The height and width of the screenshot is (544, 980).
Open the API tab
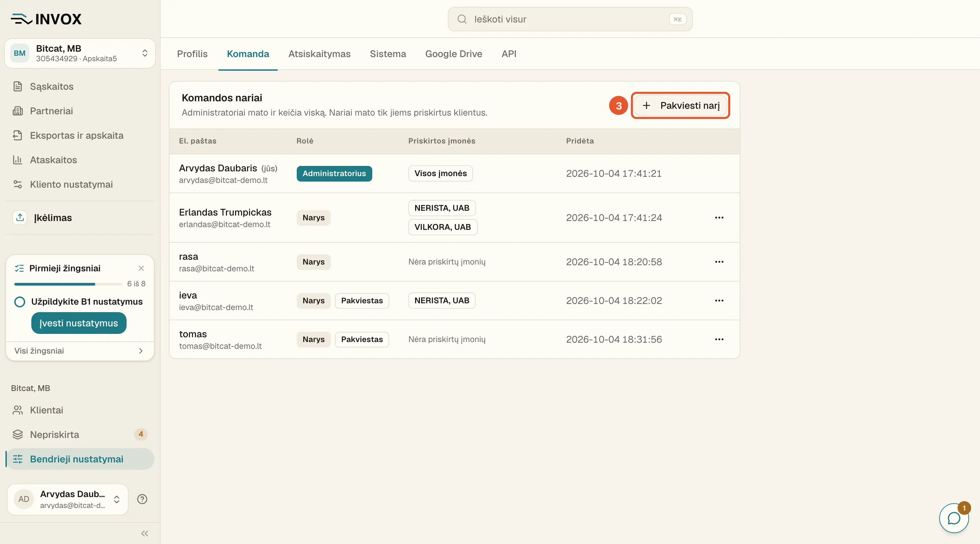tap(509, 54)
